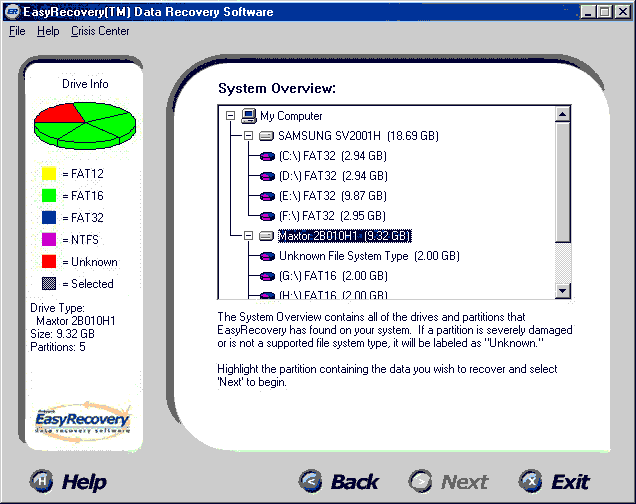Open the Help menu
Image resolution: width=636 pixels, height=504 pixels.
click(x=48, y=31)
